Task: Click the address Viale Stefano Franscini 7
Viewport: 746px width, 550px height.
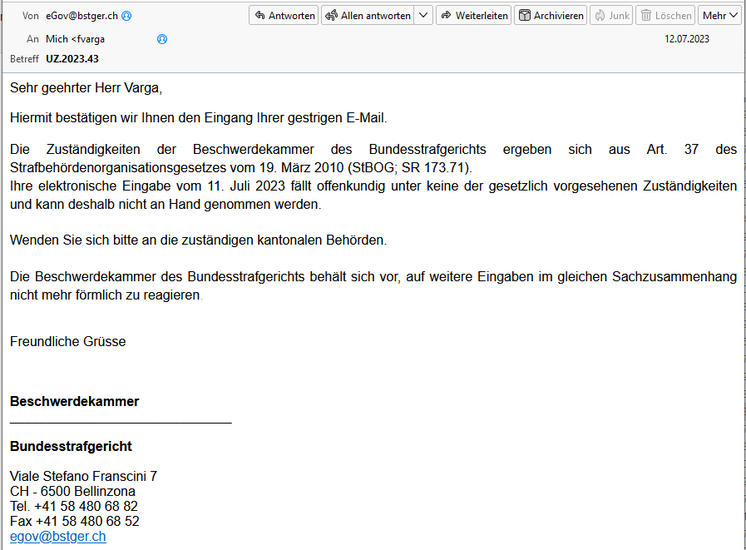Action: tap(84, 476)
